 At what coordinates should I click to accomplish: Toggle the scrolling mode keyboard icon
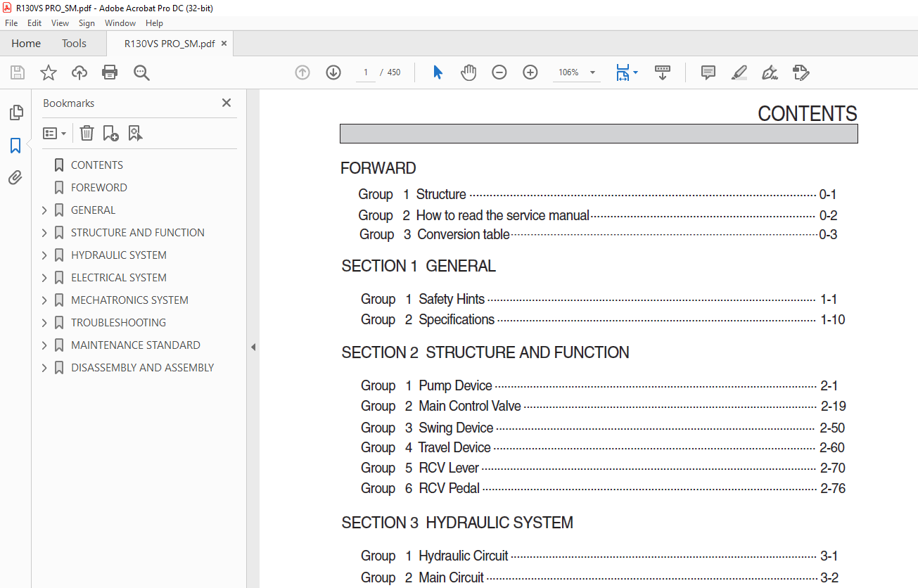(663, 72)
